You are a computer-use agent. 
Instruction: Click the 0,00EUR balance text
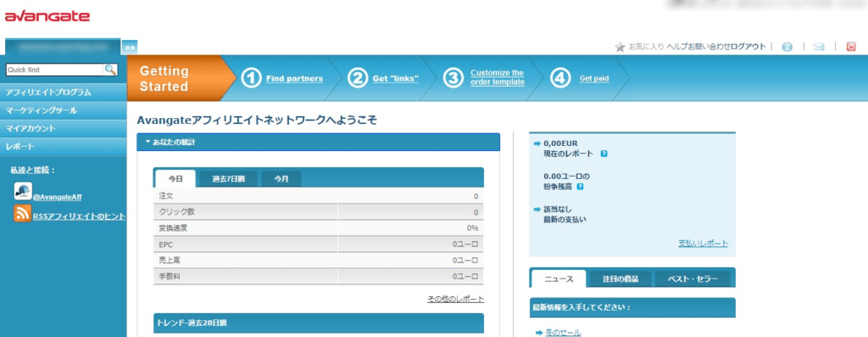click(x=561, y=143)
